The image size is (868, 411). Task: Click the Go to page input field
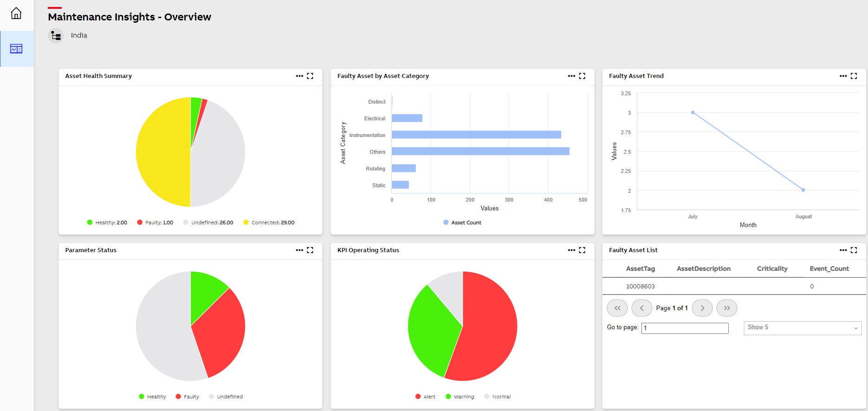[x=685, y=328]
